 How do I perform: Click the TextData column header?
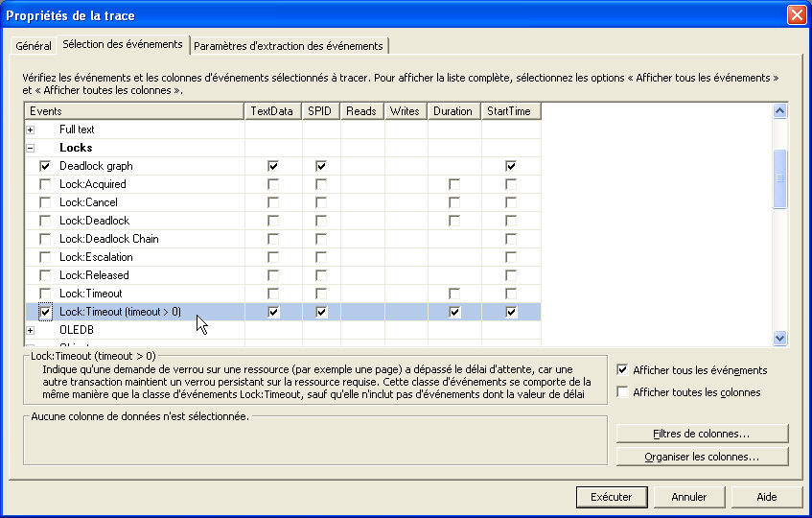[x=273, y=111]
